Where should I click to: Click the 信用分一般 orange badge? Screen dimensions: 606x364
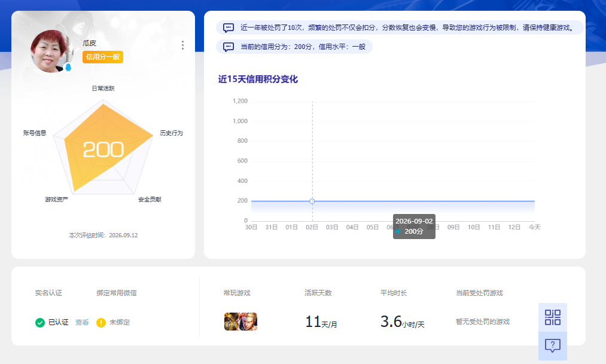point(103,57)
